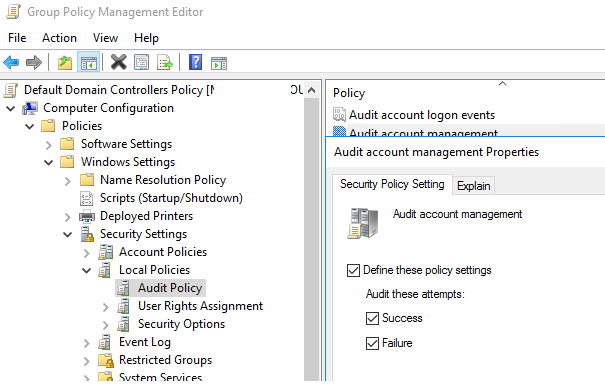Click the forward navigation arrow
The height and width of the screenshot is (385, 605).
(34, 62)
